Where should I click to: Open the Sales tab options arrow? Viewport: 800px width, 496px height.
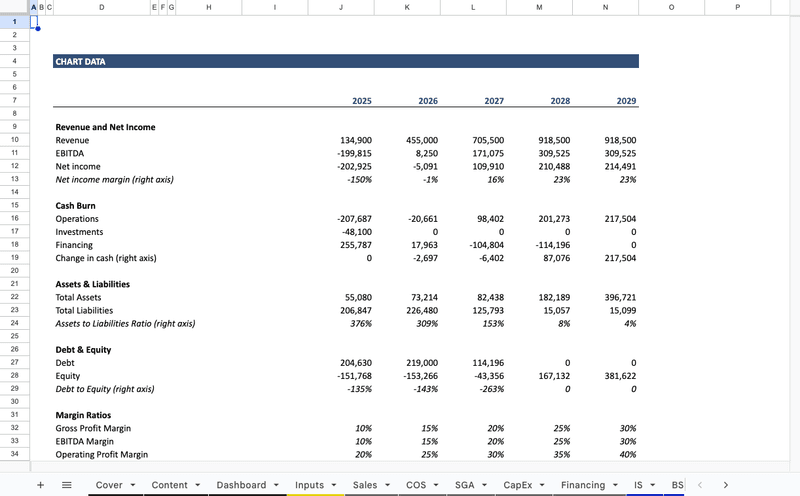pyautogui.click(x=387, y=485)
